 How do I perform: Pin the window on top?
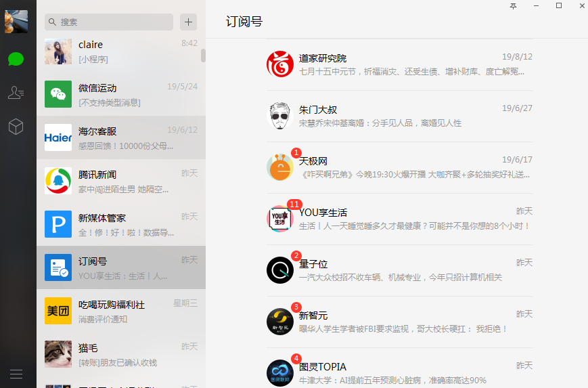pos(514,6)
